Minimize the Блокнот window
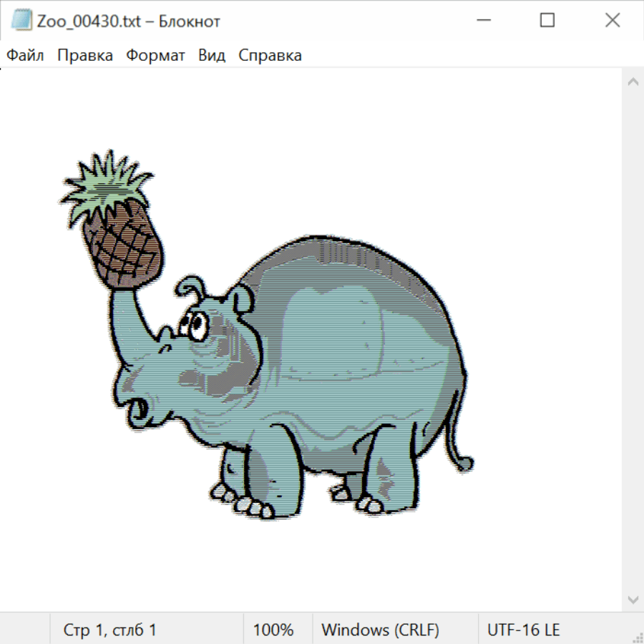 tap(483, 21)
